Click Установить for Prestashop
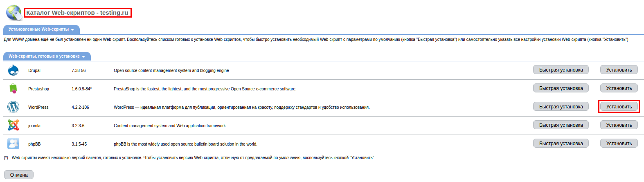This screenshot has height=182, width=644. pos(619,88)
